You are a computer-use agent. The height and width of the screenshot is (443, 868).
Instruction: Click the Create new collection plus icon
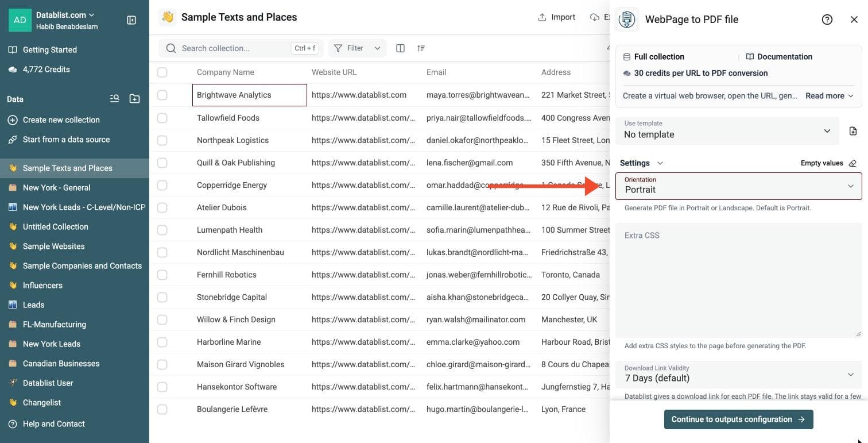13,120
